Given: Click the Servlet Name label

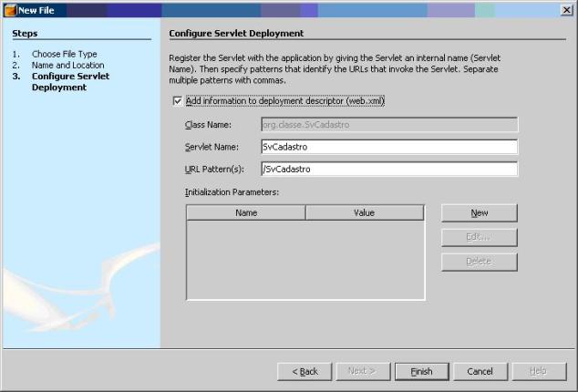Looking at the screenshot, I should click(212, 147).
